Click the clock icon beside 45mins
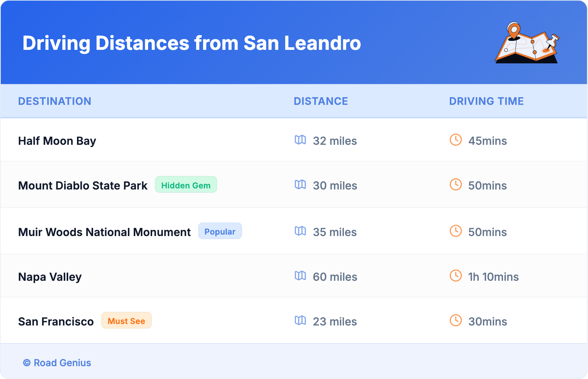588x379 pixels. 456,140
